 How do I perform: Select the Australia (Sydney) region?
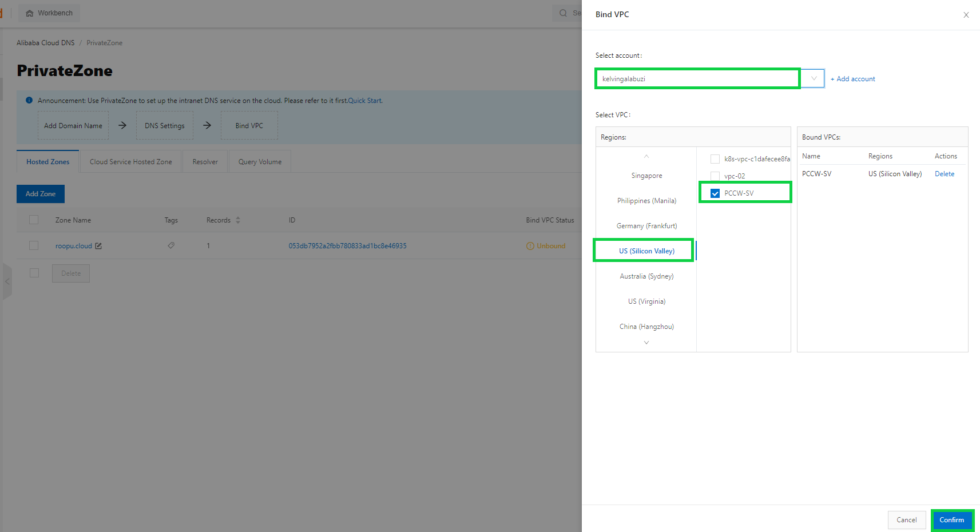click(646, 276)
